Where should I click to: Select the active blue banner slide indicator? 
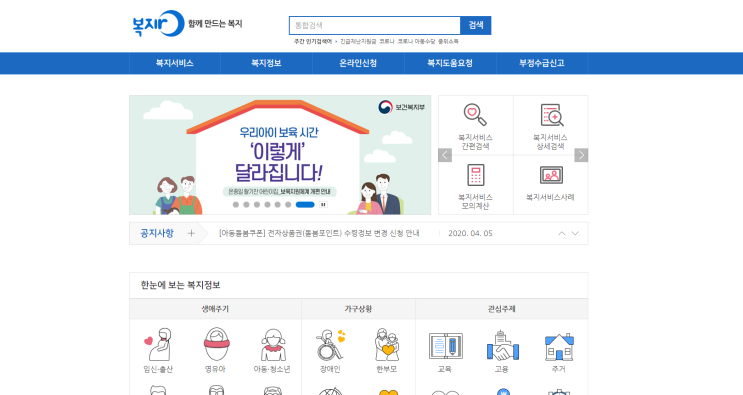click(305, 205)
